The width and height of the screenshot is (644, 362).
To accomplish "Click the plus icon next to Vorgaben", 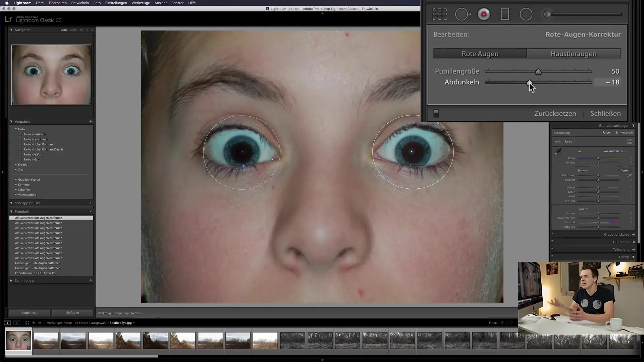I will click(x=91, y=122).
